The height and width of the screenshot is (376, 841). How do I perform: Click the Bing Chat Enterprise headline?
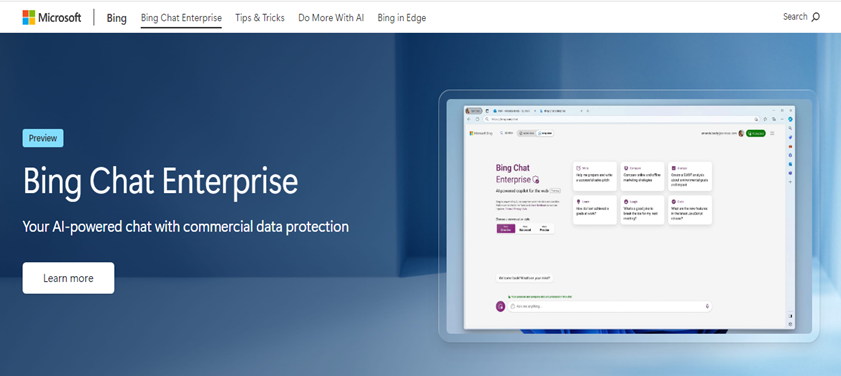click(x=160, y=181)
